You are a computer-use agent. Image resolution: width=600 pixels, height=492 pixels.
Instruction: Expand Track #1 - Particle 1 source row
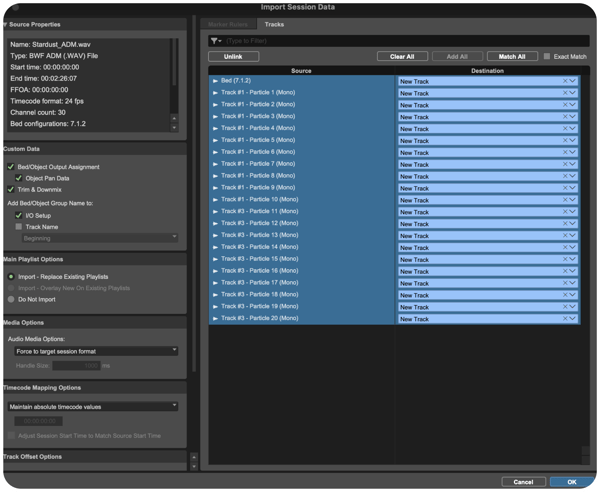coord(215,93)
